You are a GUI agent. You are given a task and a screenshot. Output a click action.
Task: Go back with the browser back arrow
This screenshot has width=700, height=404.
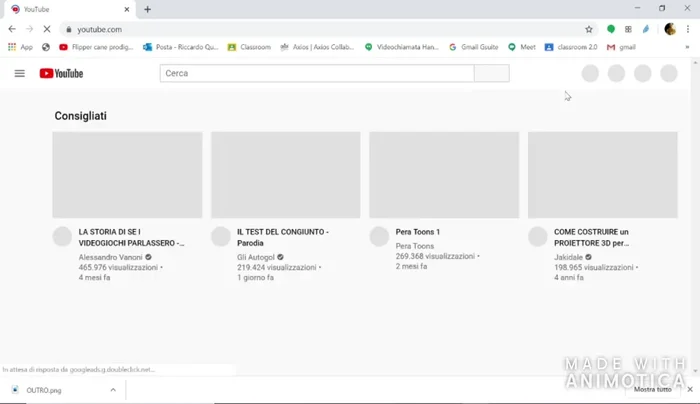click(12, 29)
